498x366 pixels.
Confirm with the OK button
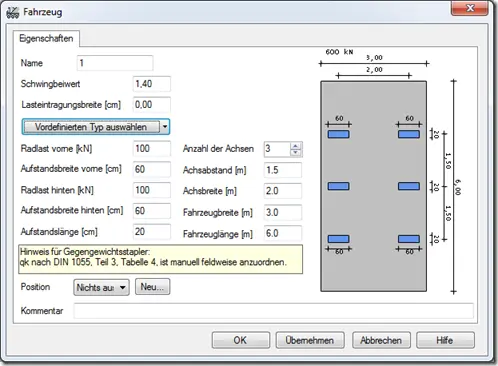click(x=241, y=340)
